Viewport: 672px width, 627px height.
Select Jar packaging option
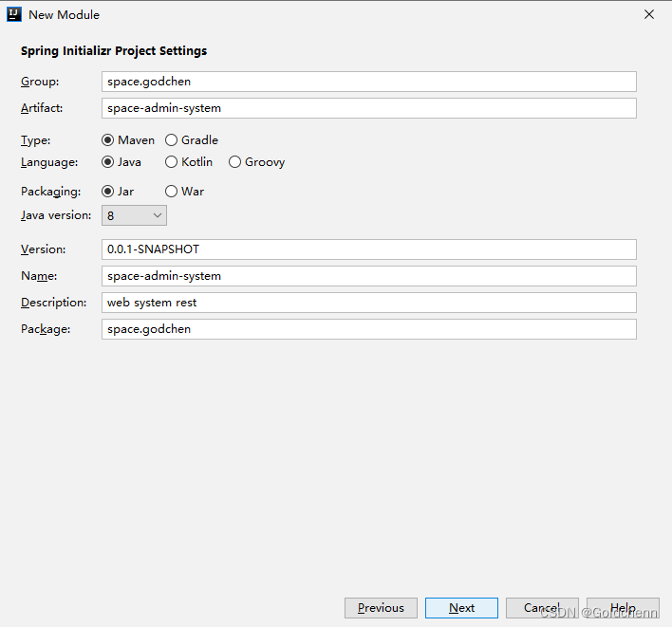pyautogui.click(x=118, y=191)
